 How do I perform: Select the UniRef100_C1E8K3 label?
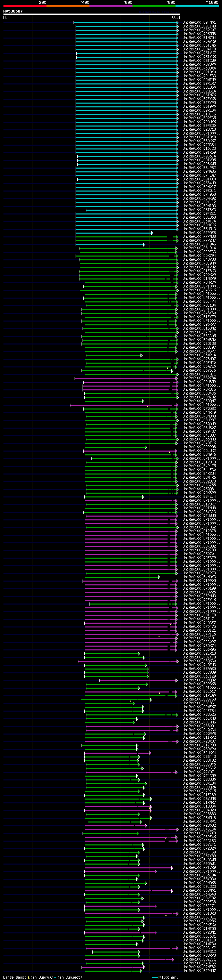tap(199, 271)
